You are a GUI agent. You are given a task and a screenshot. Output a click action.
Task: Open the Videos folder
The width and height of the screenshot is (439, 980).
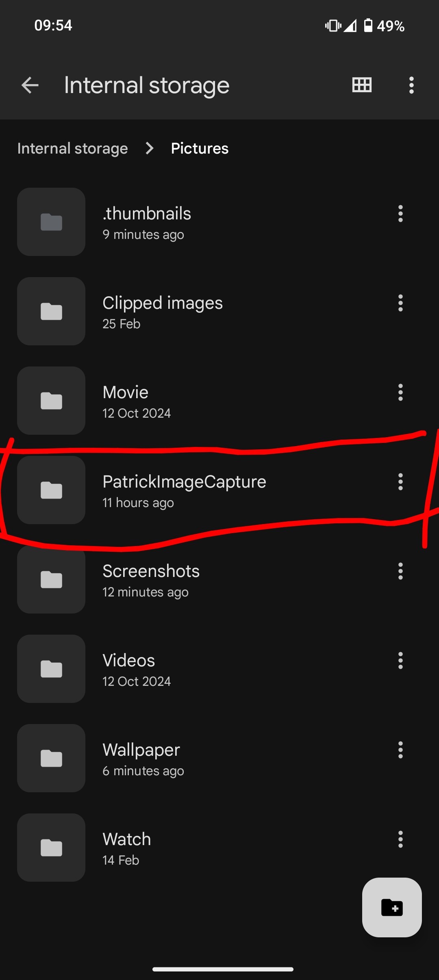coord(129,669)
